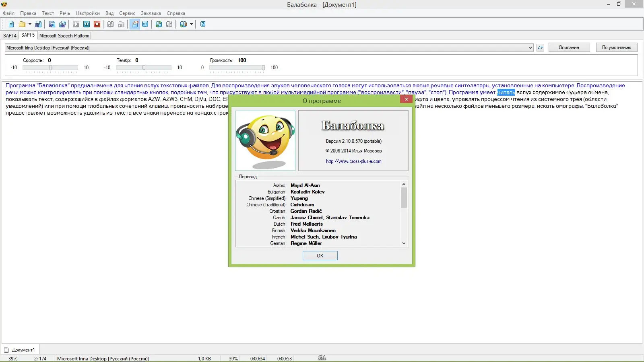The height and width of the screenshot is (362, 644).
Task: Stop reading with the red stop icon
Action: (x=97, y=24)
